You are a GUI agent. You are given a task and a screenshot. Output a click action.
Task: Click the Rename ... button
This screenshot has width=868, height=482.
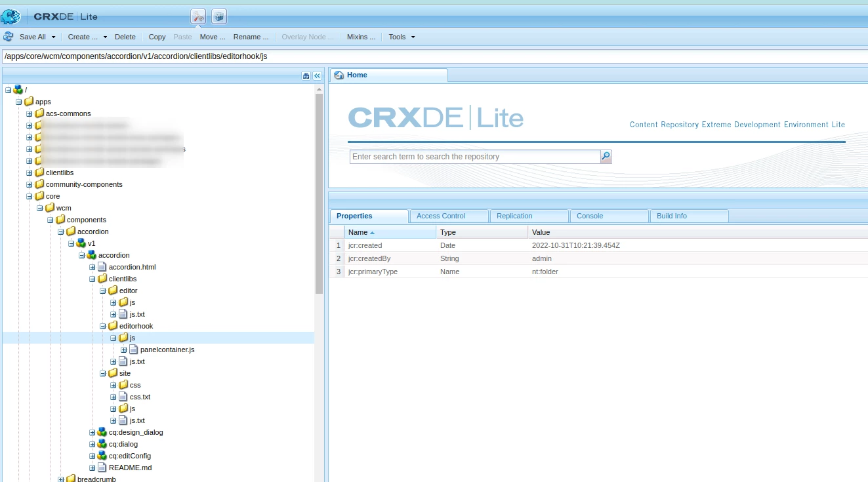(x=251, y=37)
